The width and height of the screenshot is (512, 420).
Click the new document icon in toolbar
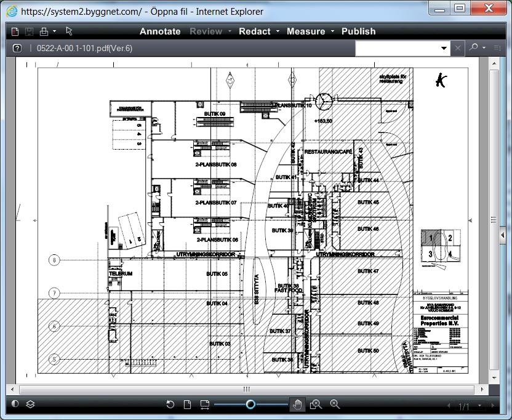pos(15,31)
